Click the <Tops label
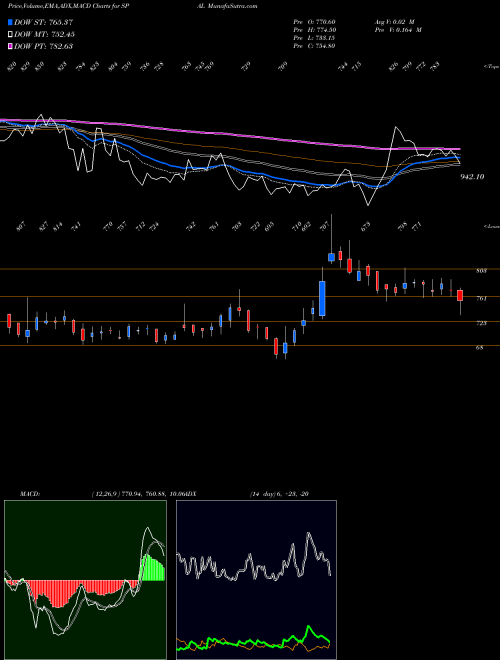500x660 pixels. [x=492, y=67]
